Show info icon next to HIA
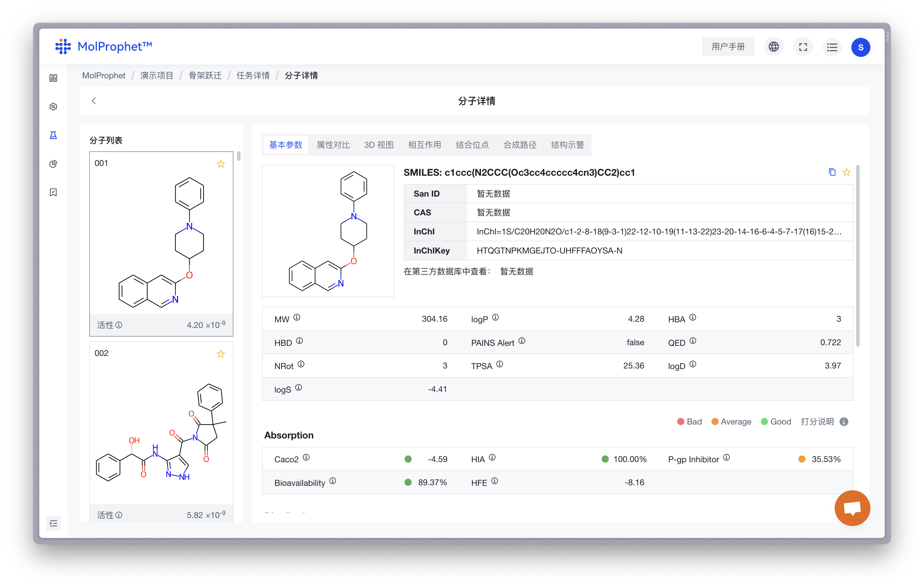The width and height of the screenshot is (924, 588). click(492, 458)
